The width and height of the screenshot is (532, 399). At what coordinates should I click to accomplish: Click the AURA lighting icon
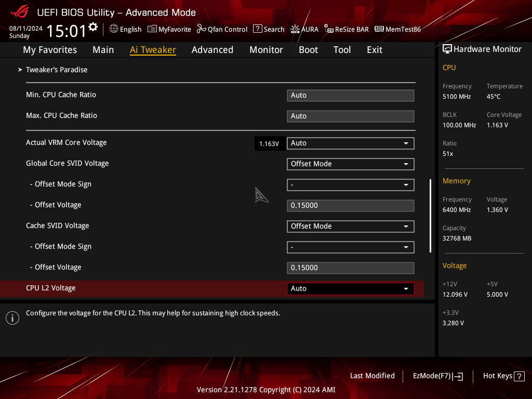click(295, 29)
